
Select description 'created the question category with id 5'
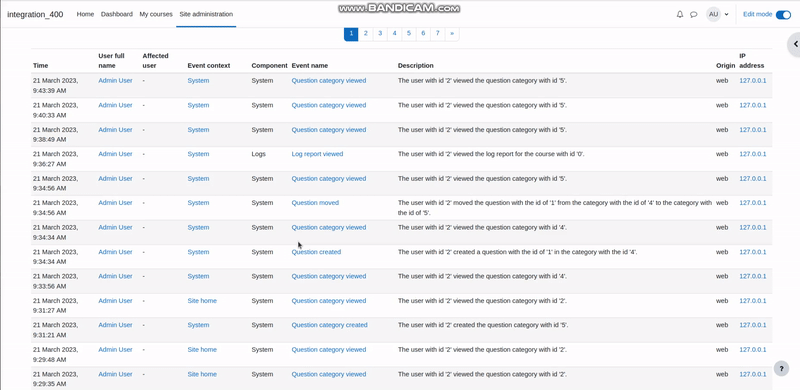(483, 325)
